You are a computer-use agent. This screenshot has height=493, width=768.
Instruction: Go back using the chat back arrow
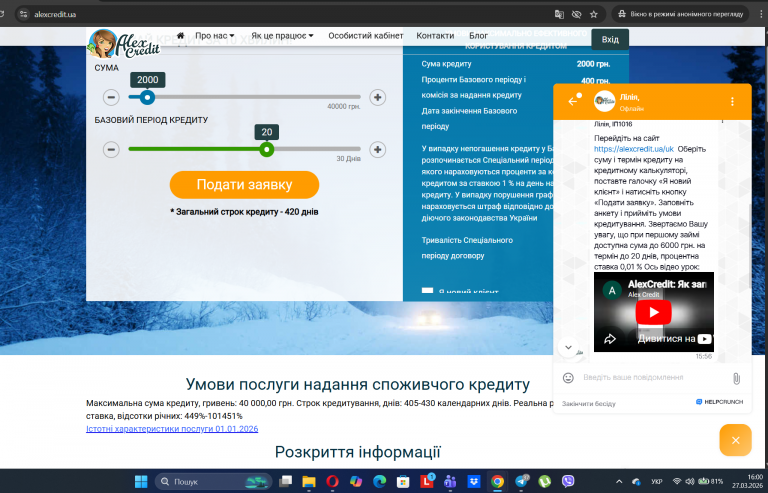click(x=572, y=101)
